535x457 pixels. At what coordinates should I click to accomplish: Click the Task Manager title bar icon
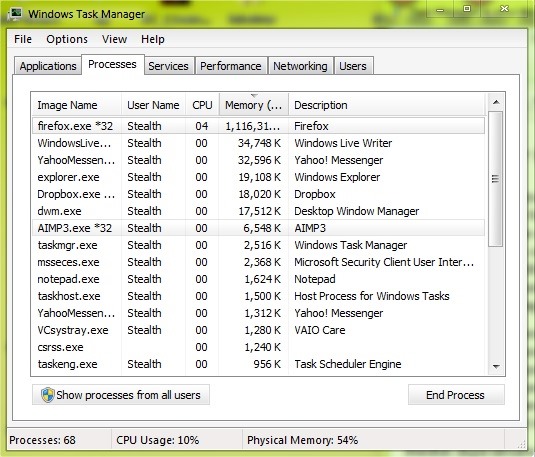(14, 14)
